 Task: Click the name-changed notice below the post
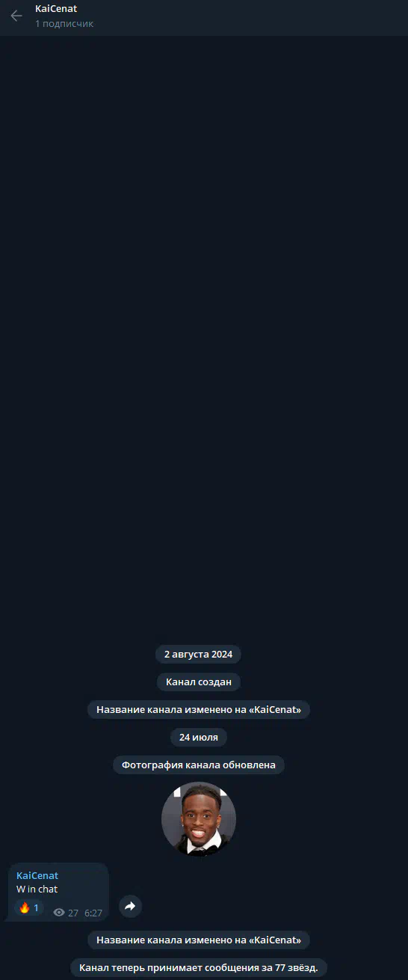click(199, 940)
